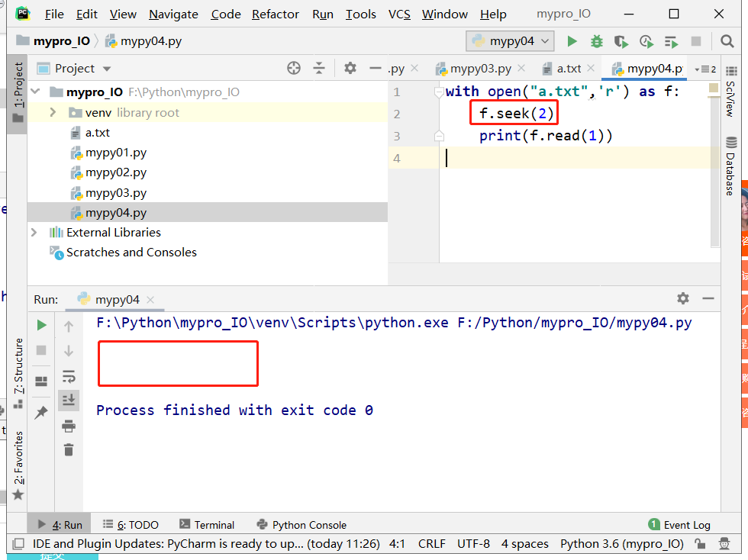Toggle scroll to end in Run console
This screenshot has width=748, height=560.
pos(69,400)
